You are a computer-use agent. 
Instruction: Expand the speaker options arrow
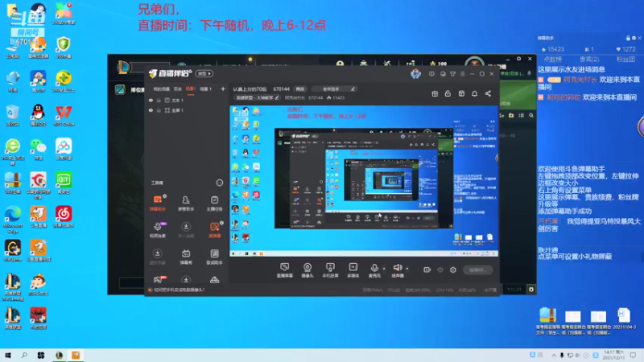[407, 269]
